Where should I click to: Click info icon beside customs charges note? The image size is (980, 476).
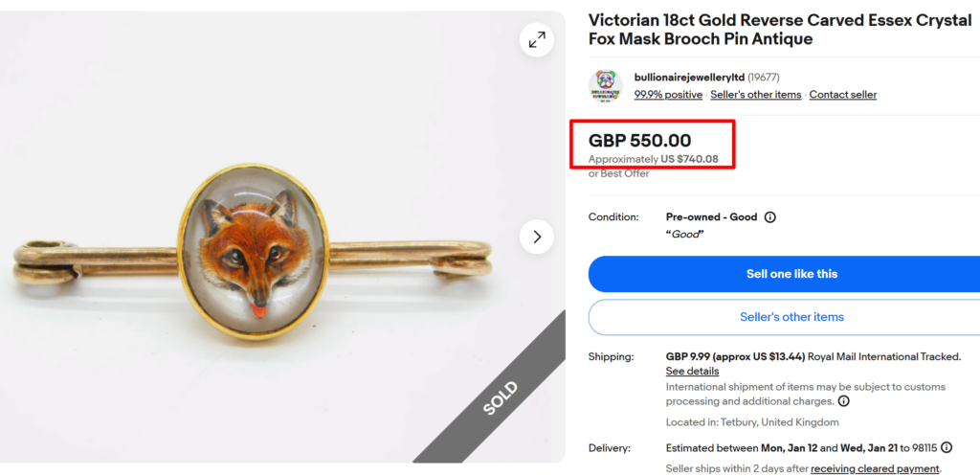coord(844,401)
